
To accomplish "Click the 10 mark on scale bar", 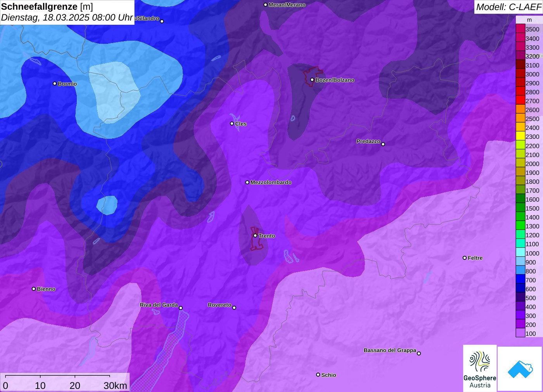I will [x=40, y=385].
